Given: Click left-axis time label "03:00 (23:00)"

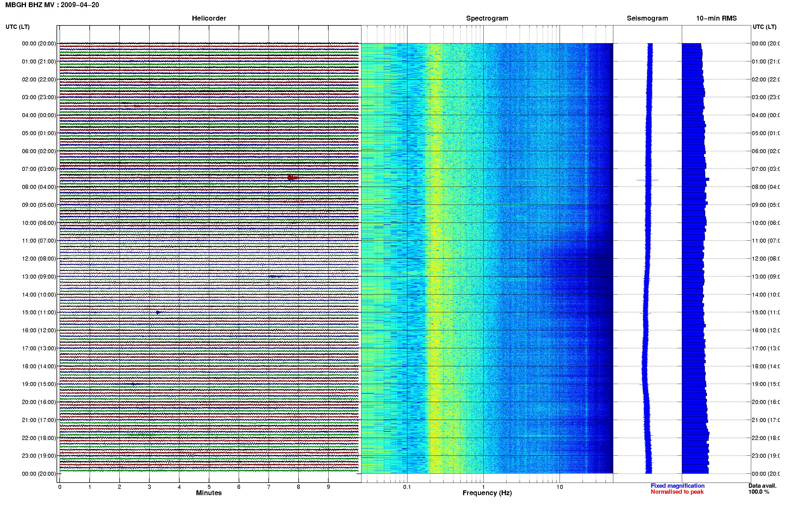Looking at the screenshot, I should point(39,97).
